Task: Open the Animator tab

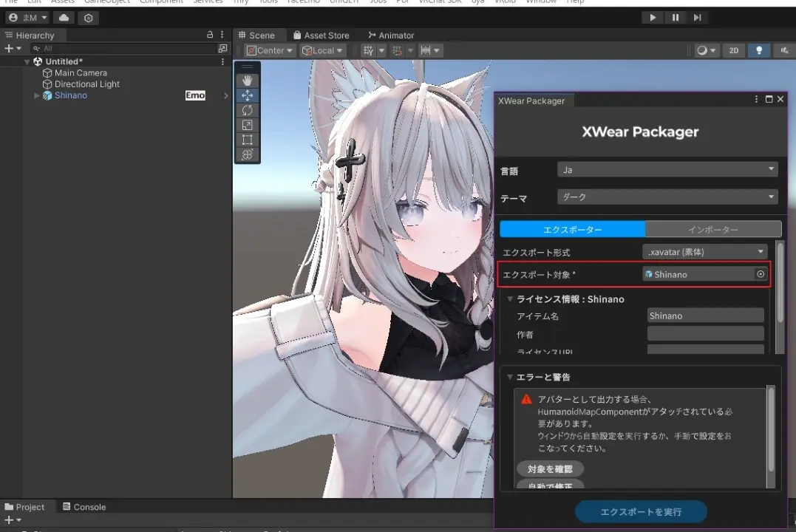Action: (392, 35)
